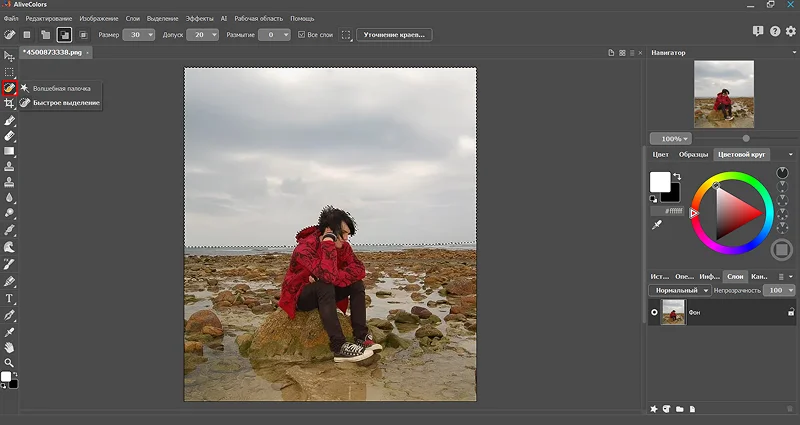This screenshot has height=425, width=800.
Task: Select the Eyedropper tool in left toolbar
Action: (9, 332)
